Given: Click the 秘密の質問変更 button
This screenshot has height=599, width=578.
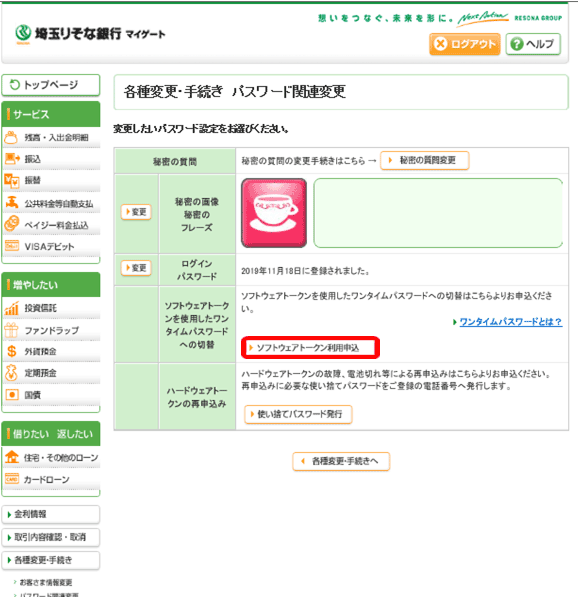Looking at the screenshot, I should pos(424,160).
